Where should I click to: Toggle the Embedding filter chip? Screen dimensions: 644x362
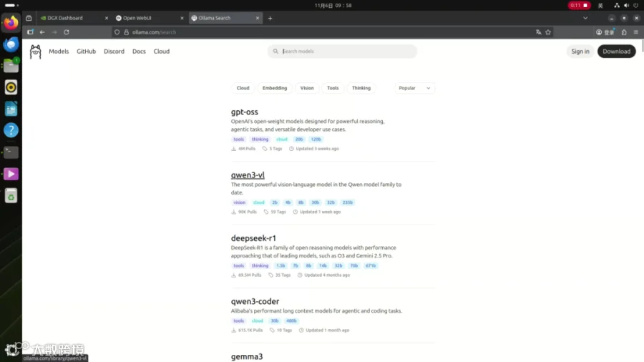(x=275, y=88)
